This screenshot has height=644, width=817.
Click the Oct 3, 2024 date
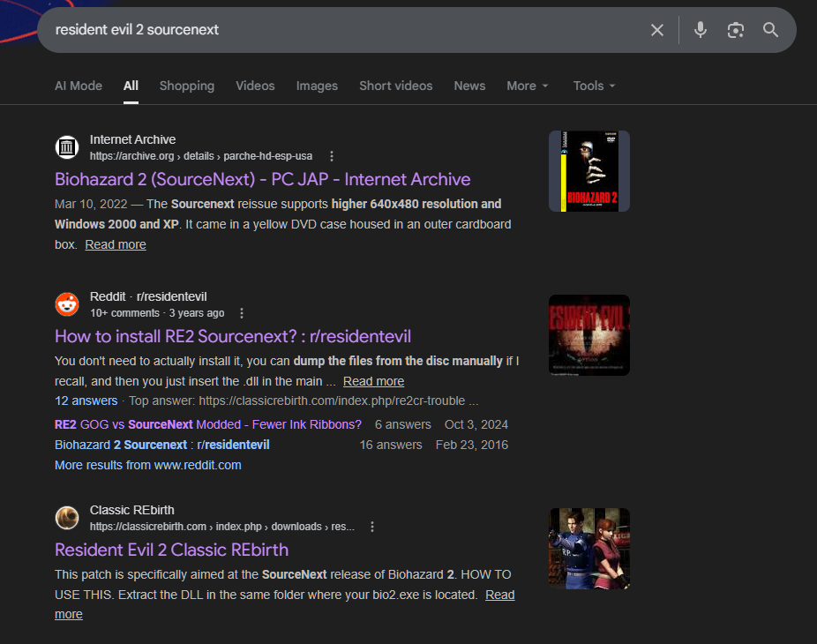pyautogui.click(x=476, y=424)
